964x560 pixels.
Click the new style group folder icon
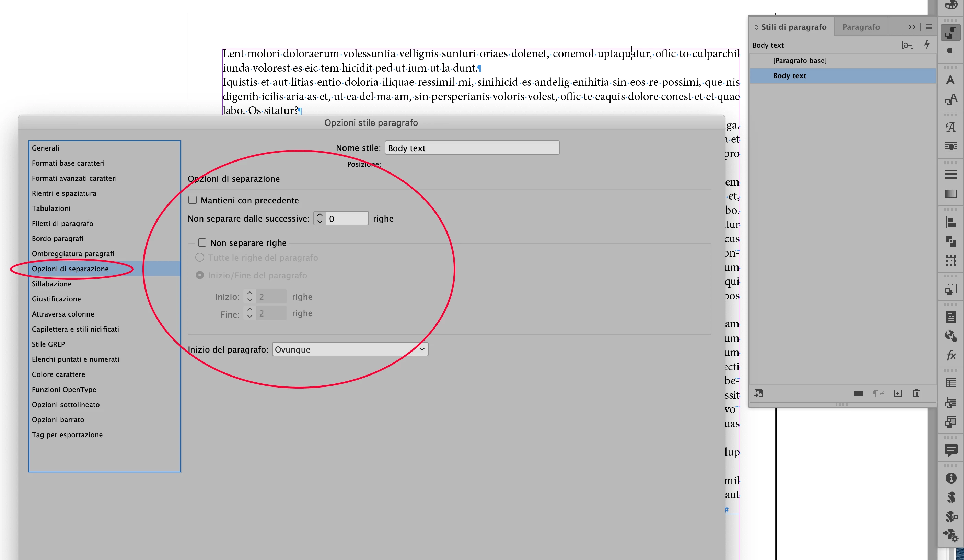pyautogui.click(x=858, y=393)
